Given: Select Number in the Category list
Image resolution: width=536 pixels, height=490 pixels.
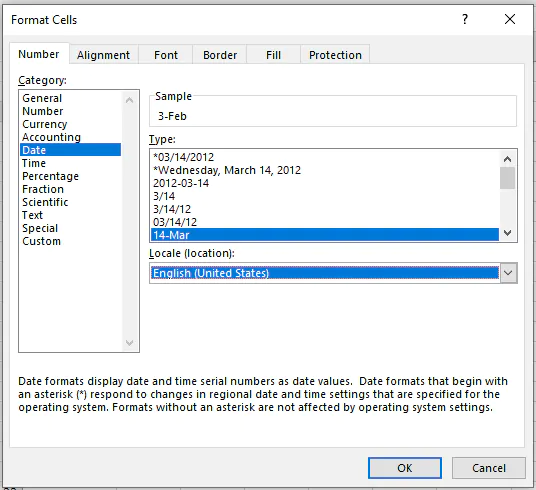Looking at the screenshot, I should [x=70, y=111].
